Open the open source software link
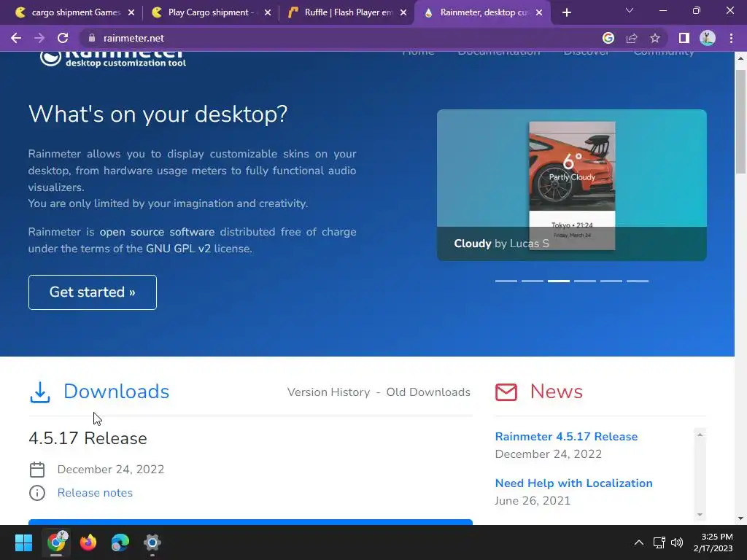Screen dimensions: 747x560 157,232
